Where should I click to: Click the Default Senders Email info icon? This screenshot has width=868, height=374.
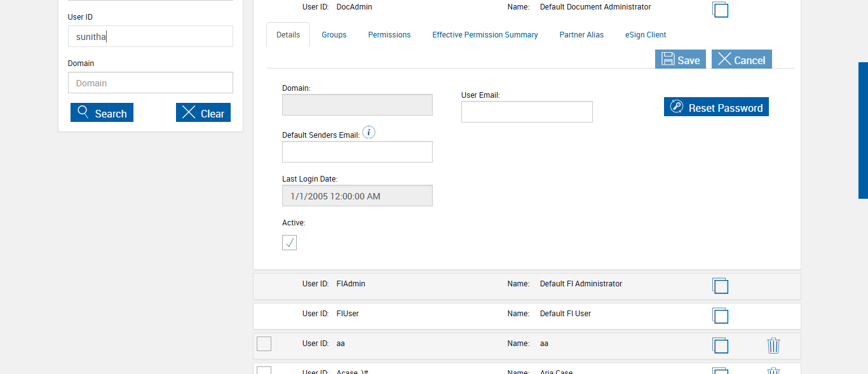coord(369,133)
